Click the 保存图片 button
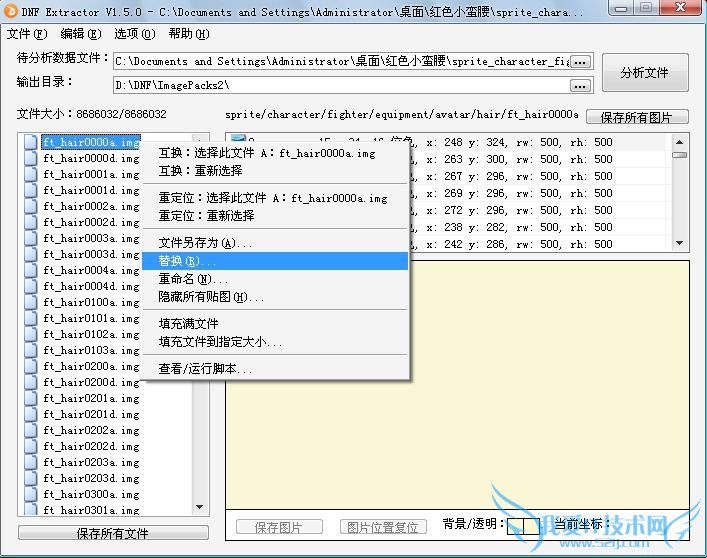Image resolution: width=707 pixels, height=558 pixels. 279,527
